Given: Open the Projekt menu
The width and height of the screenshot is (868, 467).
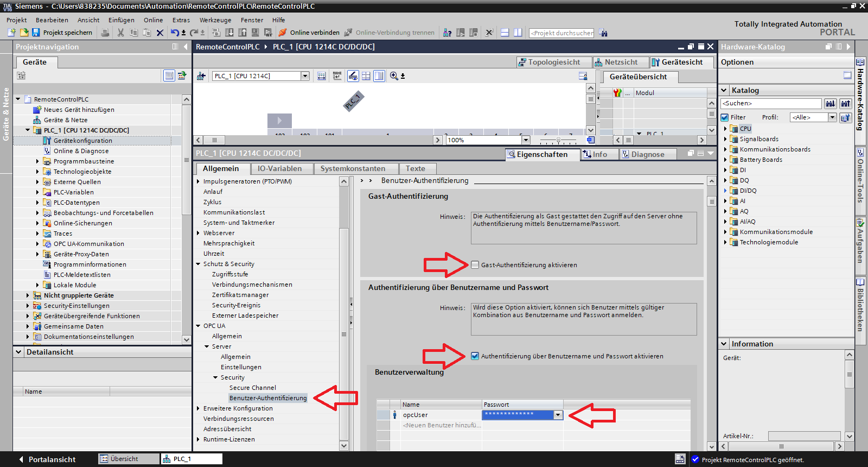Looking at the screenshot, I should tap(17, 20).
